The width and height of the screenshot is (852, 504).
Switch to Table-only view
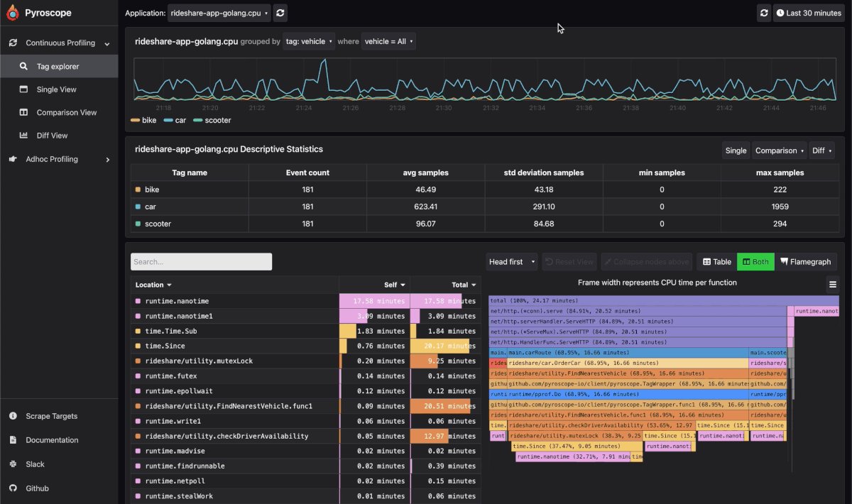tap(717, 262)
